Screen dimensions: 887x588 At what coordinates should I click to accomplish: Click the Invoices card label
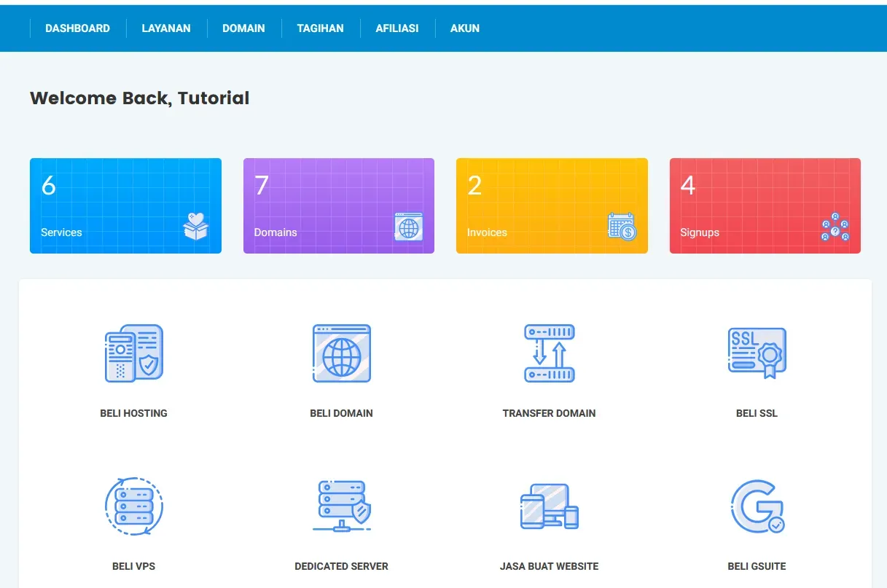pyautogui.click(x=487, y=232)
